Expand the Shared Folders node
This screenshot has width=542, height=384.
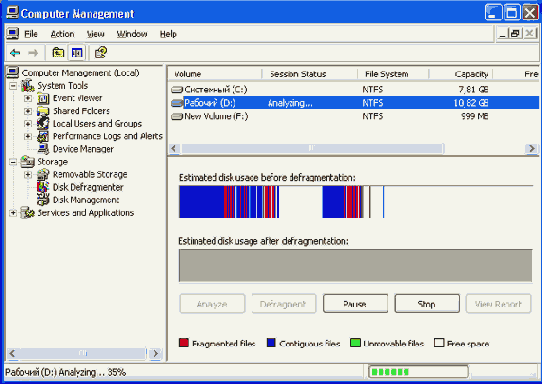point(28,111)
